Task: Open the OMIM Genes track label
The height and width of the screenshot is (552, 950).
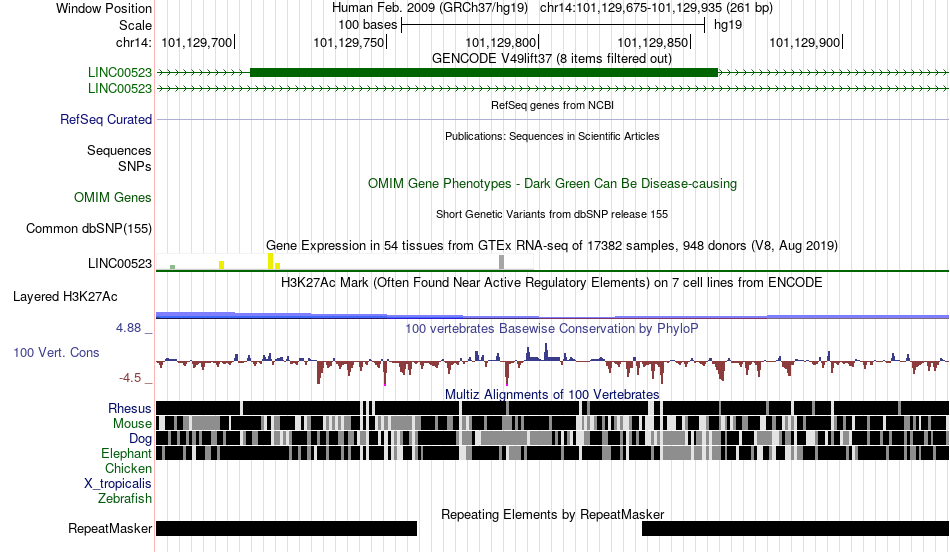Action: [113, 198]
